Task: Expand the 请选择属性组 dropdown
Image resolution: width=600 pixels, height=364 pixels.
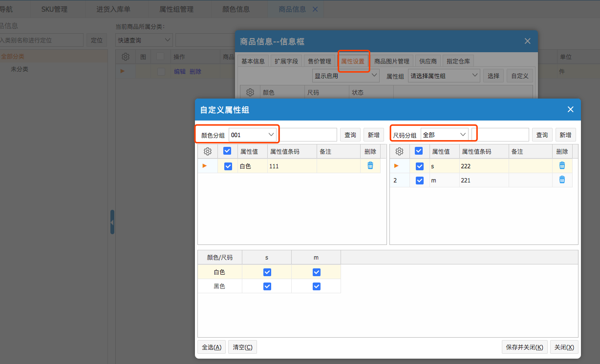Action: (444, 76)
